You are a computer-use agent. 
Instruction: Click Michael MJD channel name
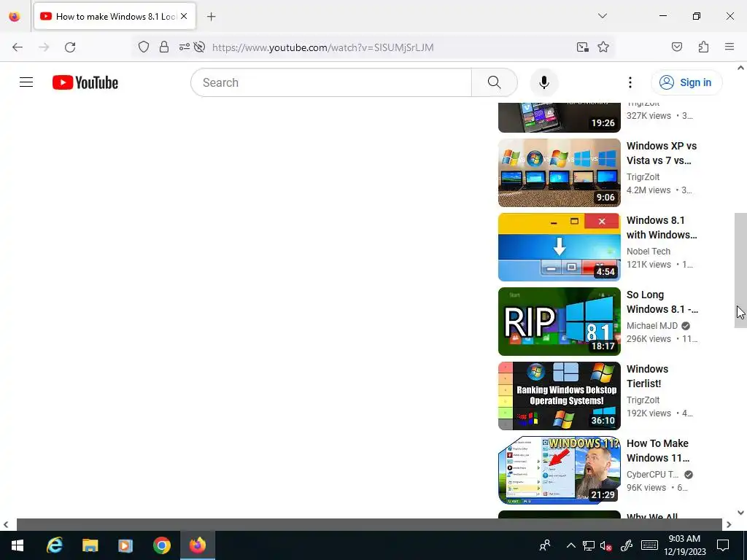pos(652,326)
